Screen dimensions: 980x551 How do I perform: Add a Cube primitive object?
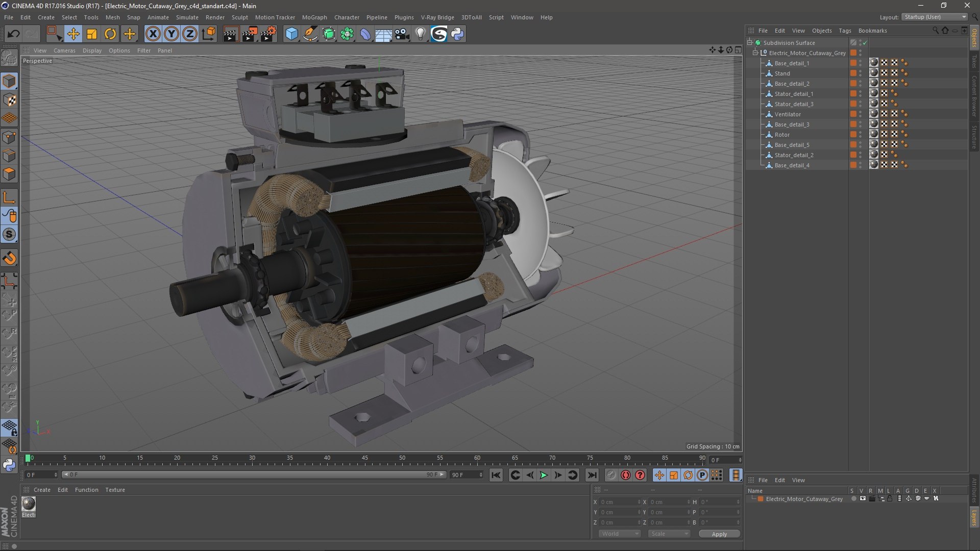point(291,34)
